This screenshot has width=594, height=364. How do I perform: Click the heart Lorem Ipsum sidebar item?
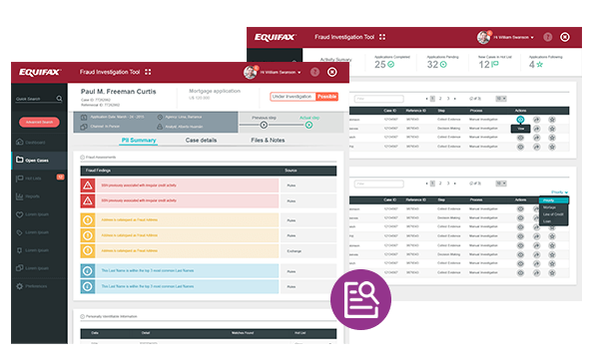coord(32,214)
